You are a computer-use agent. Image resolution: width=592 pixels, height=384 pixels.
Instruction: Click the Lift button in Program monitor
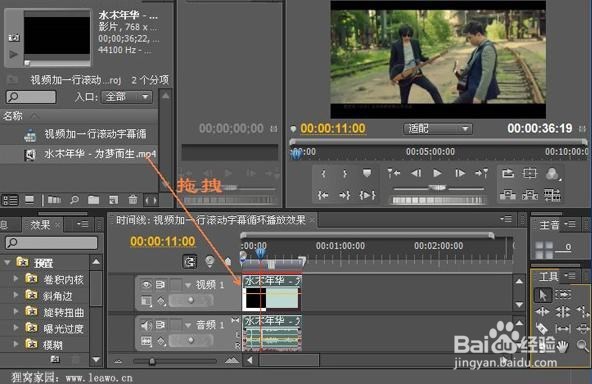coord(508,195)
